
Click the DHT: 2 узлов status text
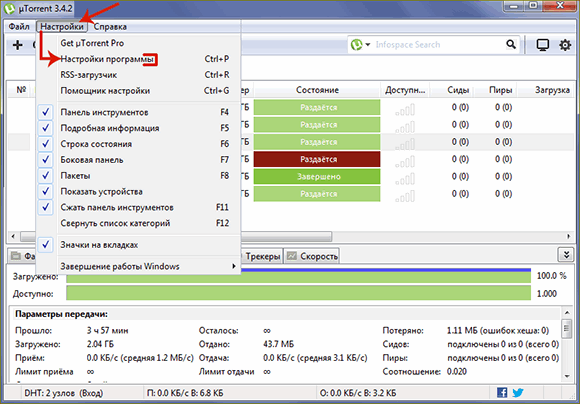pyautogui.click(x=64, y=393)
